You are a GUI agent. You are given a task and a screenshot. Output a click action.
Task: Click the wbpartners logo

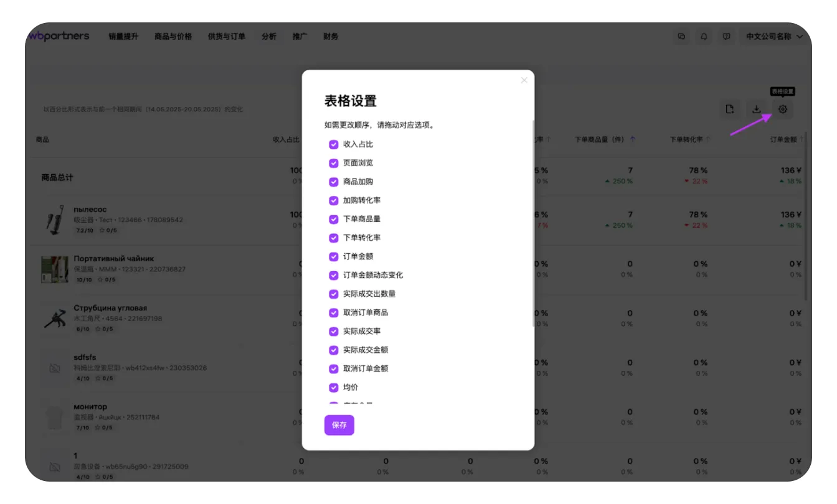tap(59, 35)
